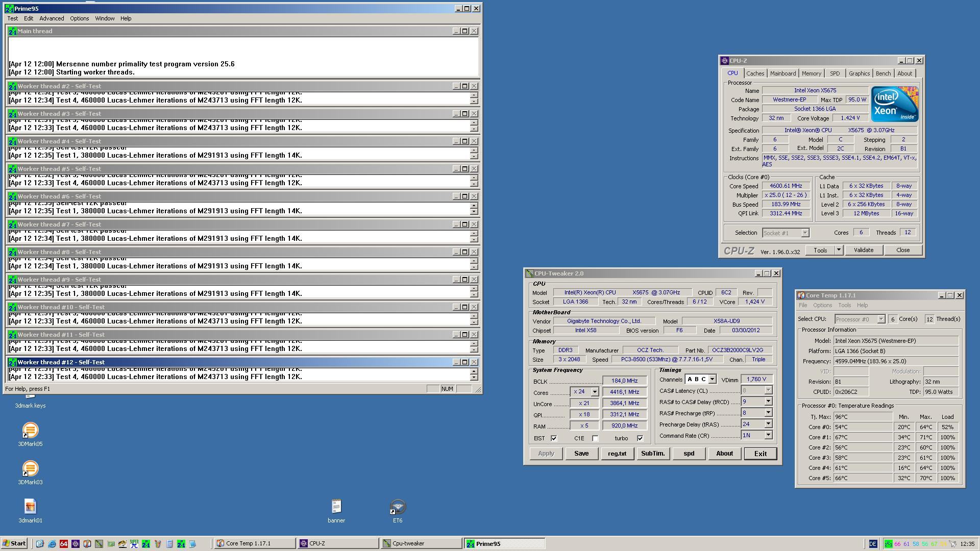Screen dimensions: 980x551
Task: Open Prime95 Options menu
Action: pos(79,18)
